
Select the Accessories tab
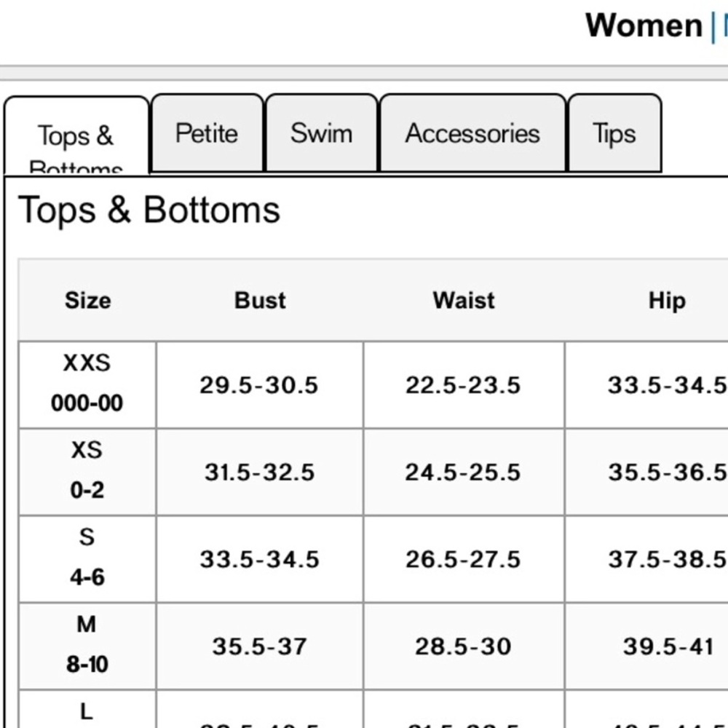[472, 132]
